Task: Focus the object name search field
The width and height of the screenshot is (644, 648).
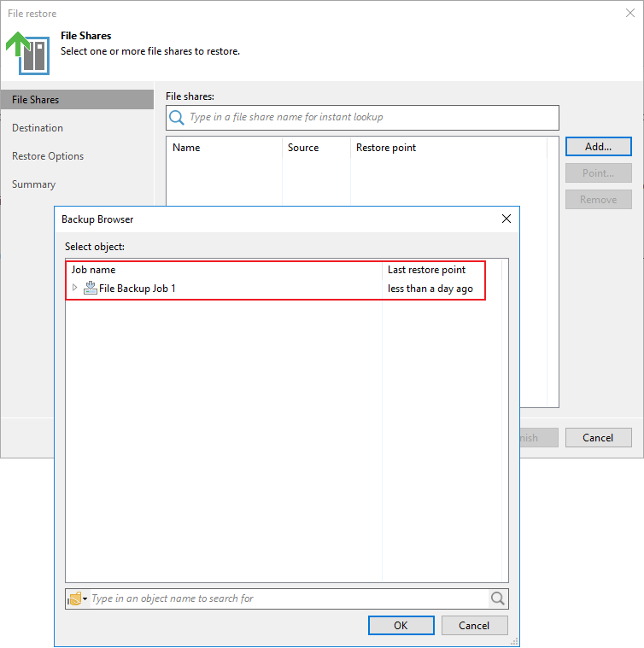Action: pyautogui.click(x=287, y=598)
